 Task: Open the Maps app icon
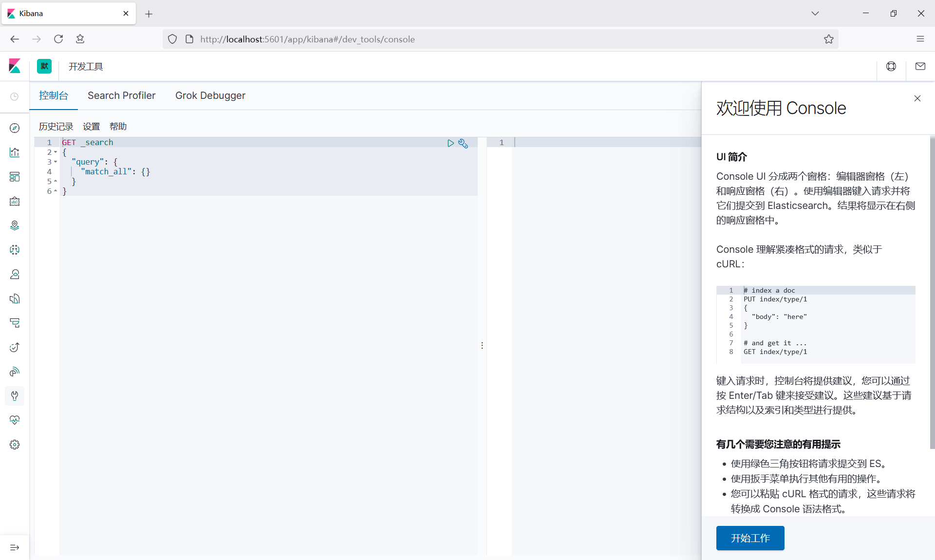(15, 225)
